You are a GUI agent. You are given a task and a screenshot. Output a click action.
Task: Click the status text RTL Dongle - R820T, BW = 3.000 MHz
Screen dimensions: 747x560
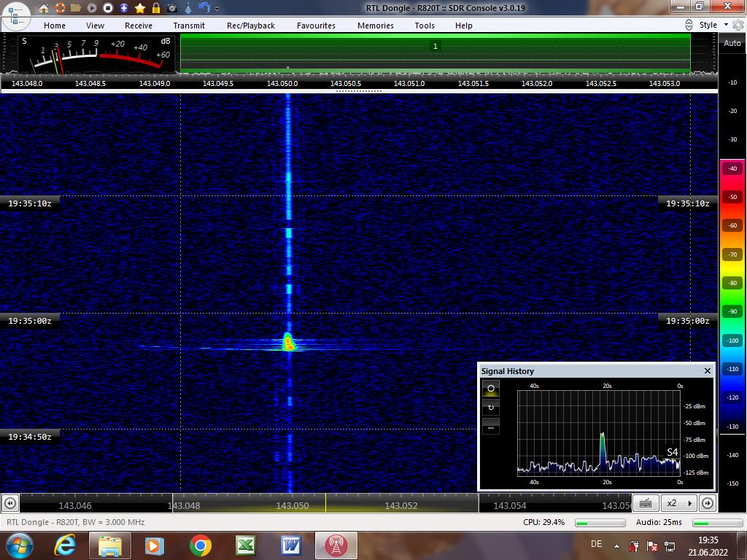pos(76,522)
